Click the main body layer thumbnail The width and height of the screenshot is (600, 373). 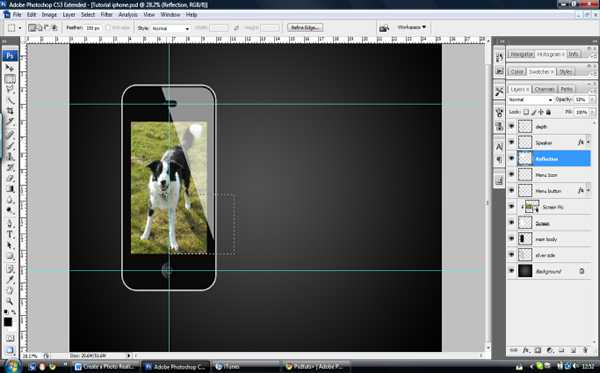coord(525,239)
